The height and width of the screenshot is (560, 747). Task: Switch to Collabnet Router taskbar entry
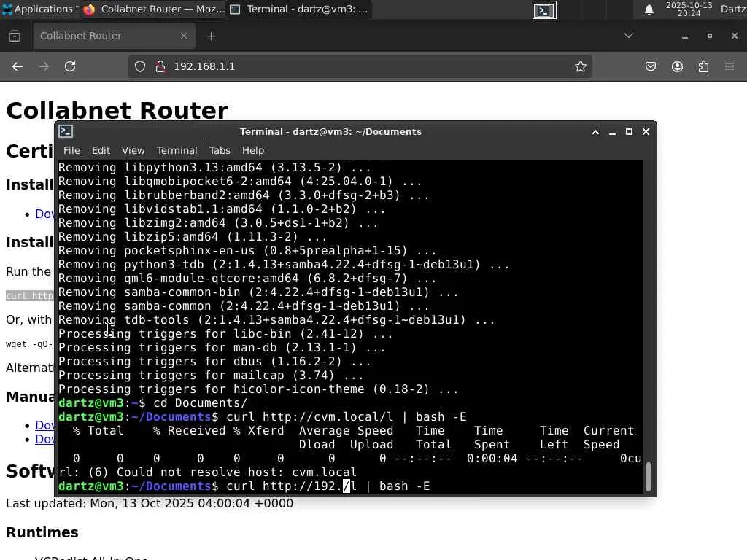point(154,9)
